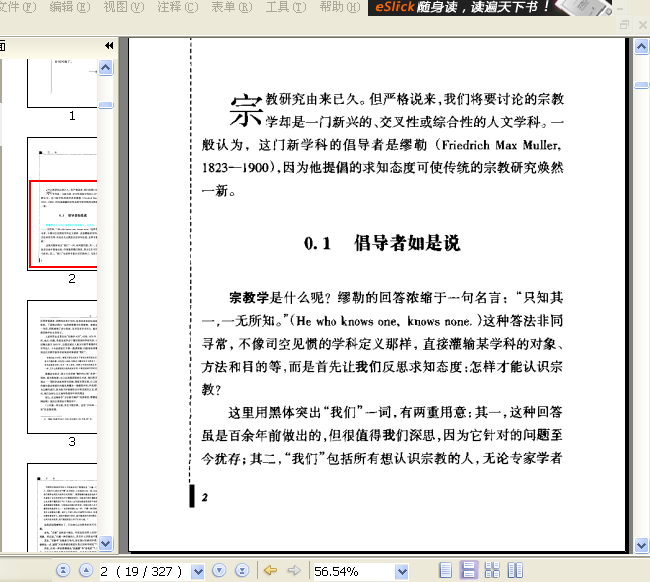Screen dimensions: 650x582
Task: Open the 视图(V) menu
Action: [x=124, y=7]
